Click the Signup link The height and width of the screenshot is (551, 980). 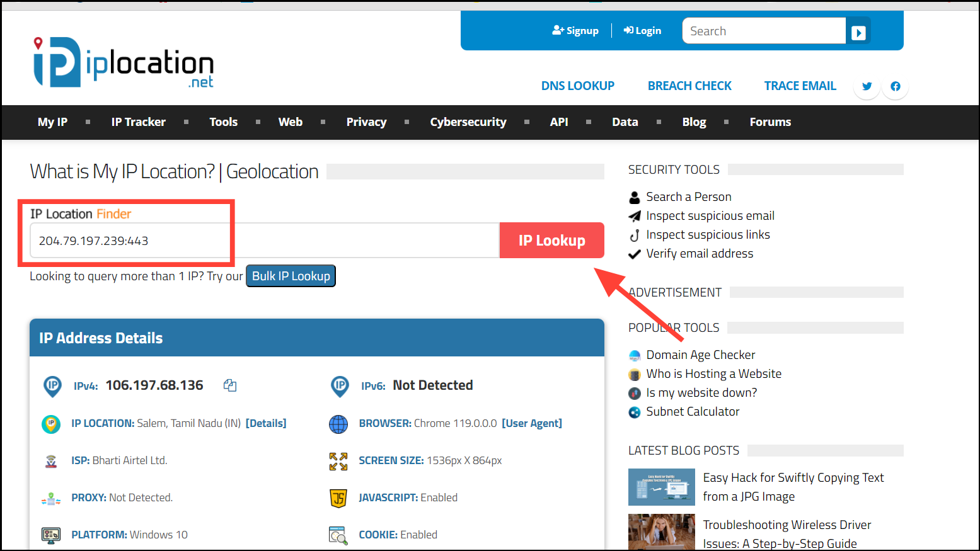coord(575,30)
